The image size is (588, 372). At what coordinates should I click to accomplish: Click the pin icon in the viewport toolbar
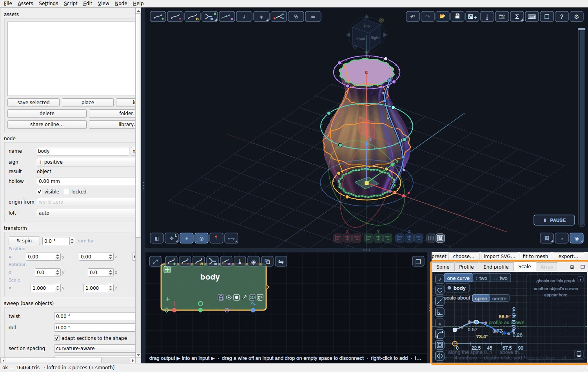click(216, 238)
